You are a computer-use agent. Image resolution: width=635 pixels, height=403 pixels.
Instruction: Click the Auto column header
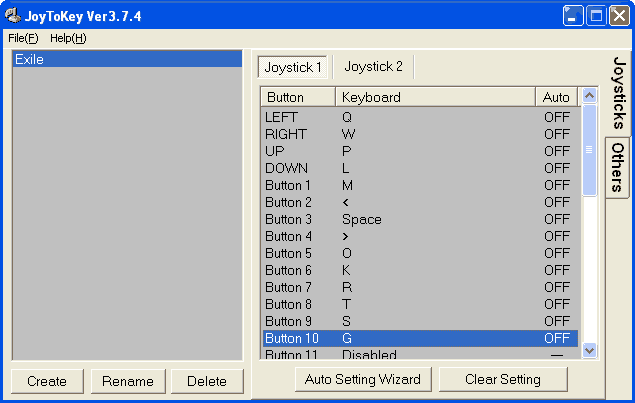pos(556,97)
